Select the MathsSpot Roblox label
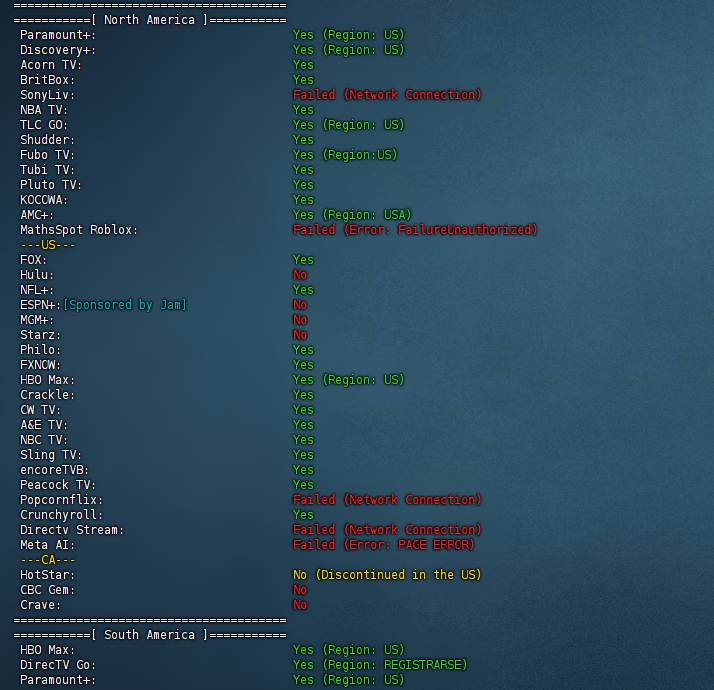Screen dimensions: 714x690 [79, 230]
